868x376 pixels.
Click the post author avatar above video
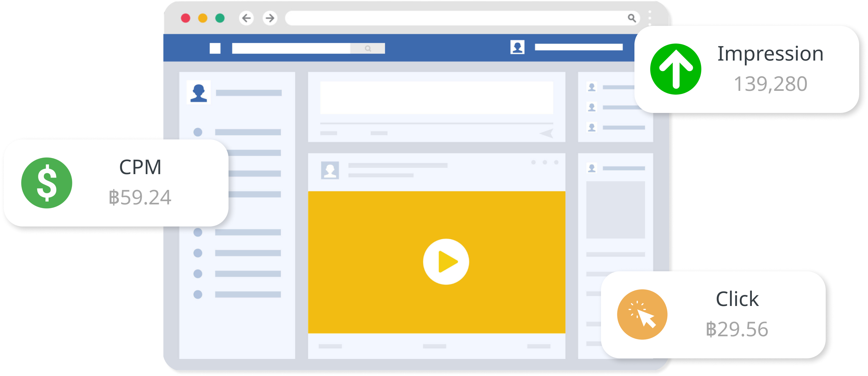tap(330, 170)
